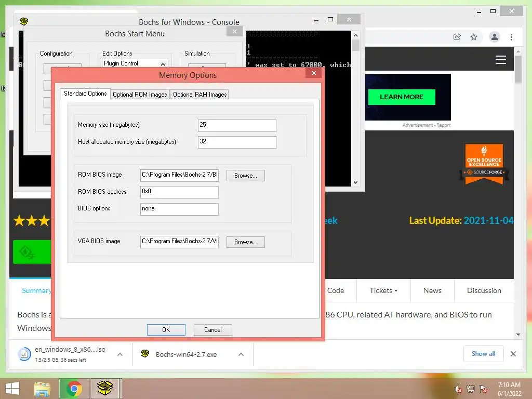
Task: Confirm Memory Options with OK
Action: 166,330
